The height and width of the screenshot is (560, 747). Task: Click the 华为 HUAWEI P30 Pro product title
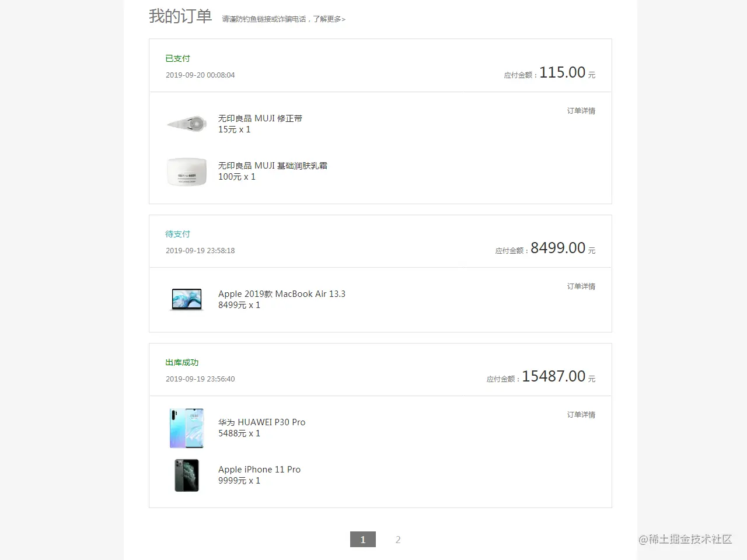pos(262,422)
